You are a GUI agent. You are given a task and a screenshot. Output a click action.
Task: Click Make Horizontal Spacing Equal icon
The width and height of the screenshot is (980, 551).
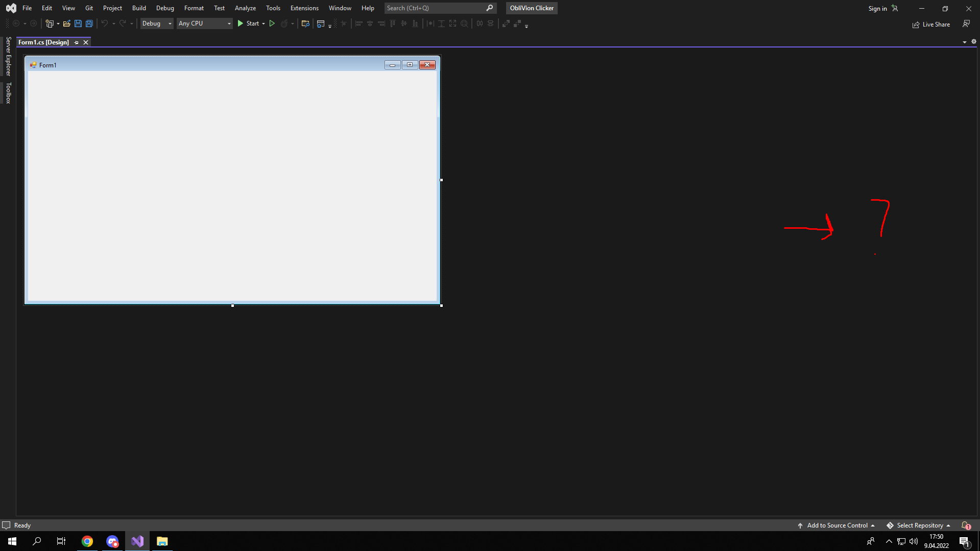[x=479, y=23]
